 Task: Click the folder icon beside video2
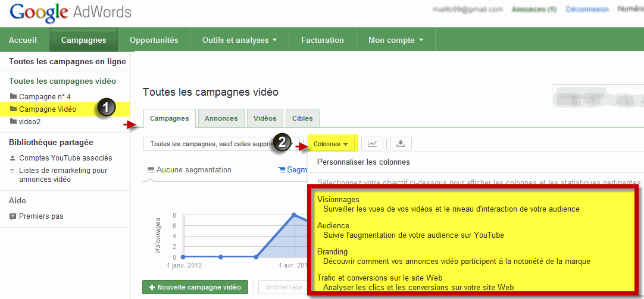[13, 121]
